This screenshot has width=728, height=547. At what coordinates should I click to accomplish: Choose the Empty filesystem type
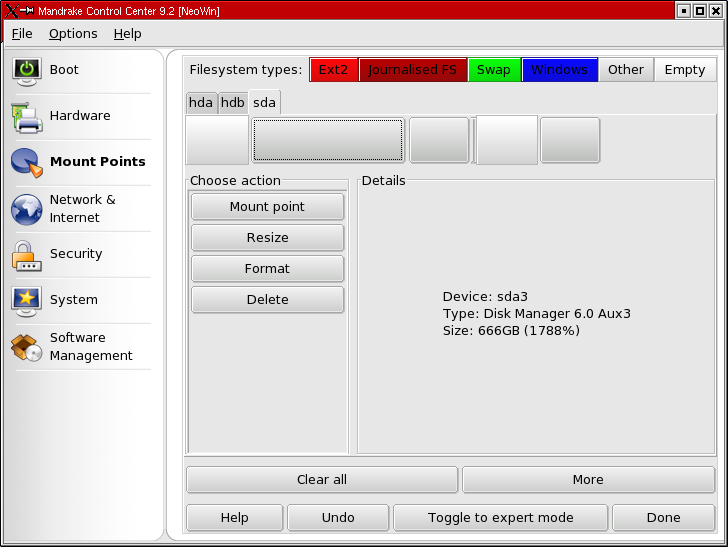tap(685, 70)
